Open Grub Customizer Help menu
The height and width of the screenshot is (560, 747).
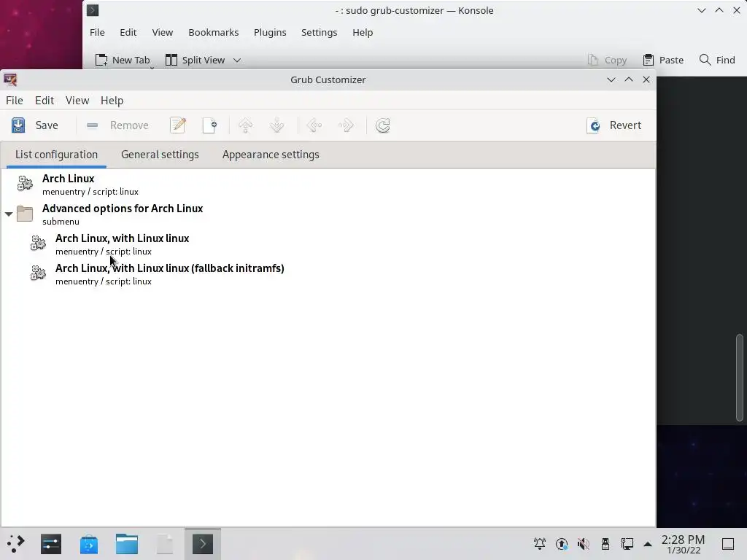coord(112,101)
